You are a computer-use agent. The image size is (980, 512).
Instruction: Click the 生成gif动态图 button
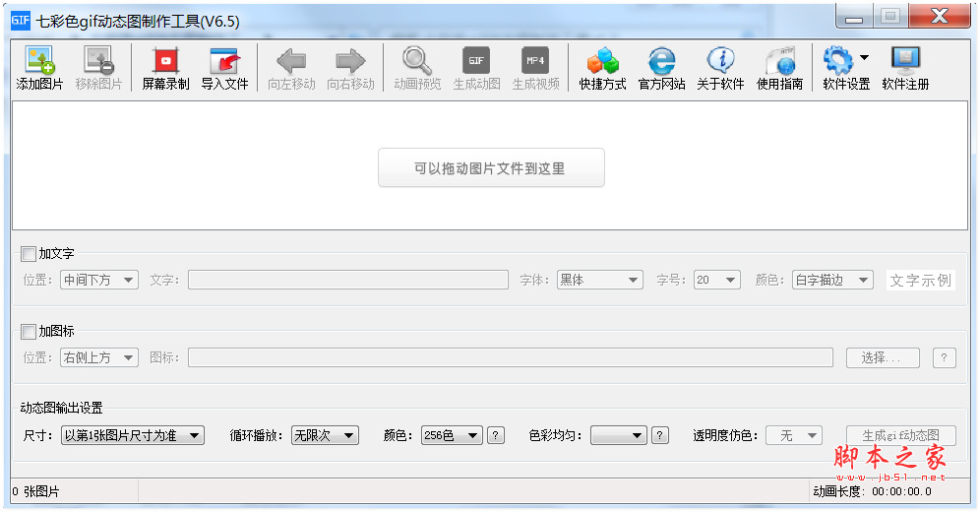coord(900,435)
